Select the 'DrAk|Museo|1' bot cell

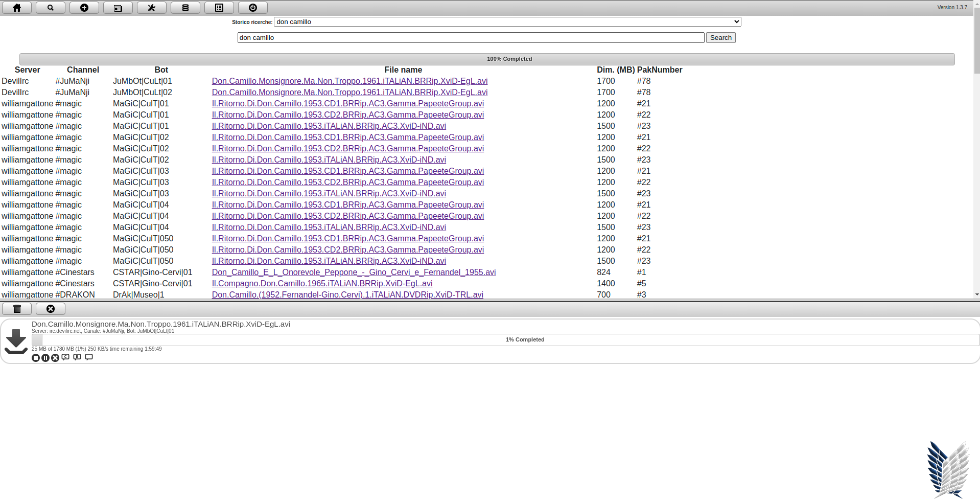coord(138,295)
